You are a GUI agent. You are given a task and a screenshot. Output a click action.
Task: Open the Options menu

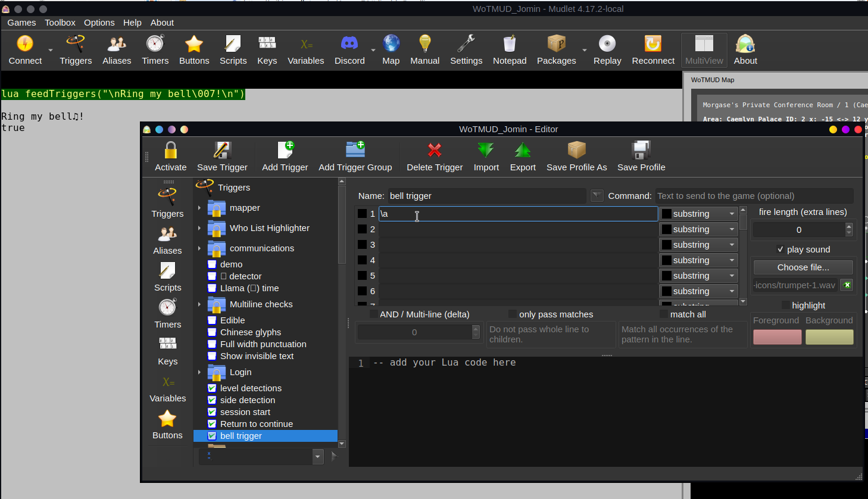click(x=99, y=23)
